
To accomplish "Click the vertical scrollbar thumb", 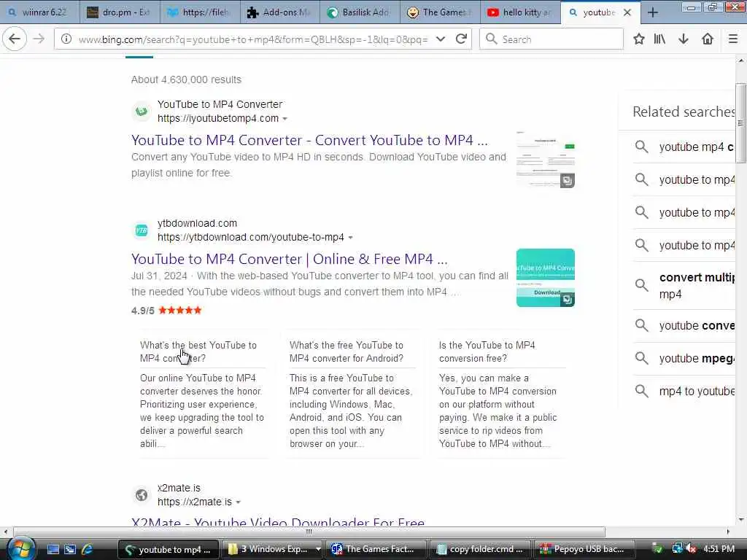I will [x=740, y=123].
